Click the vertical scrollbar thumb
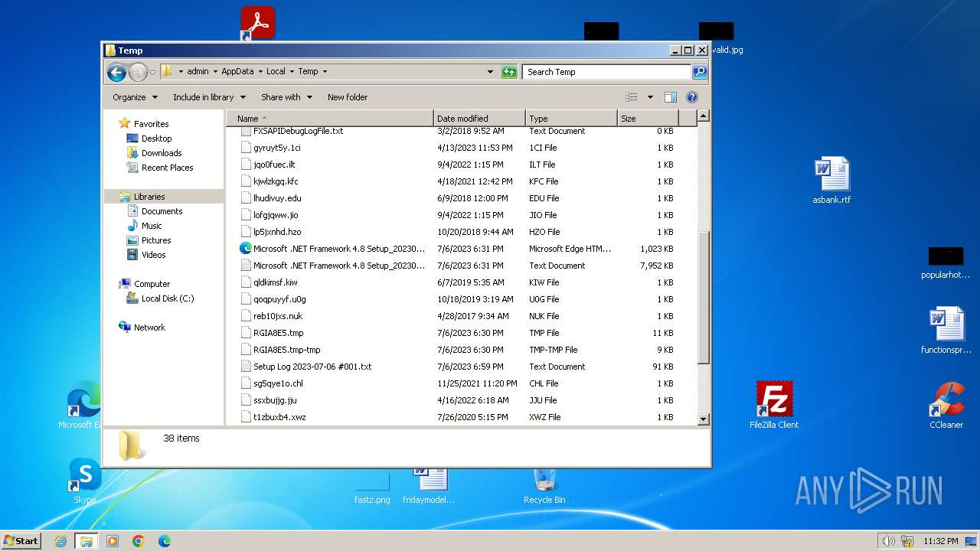The image size is (980, 551). point(704,297)
